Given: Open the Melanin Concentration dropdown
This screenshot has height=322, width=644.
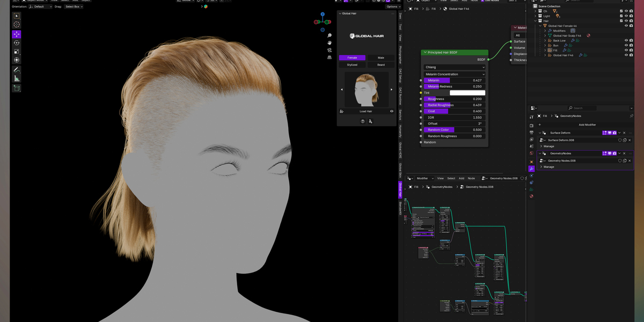Looking at the screenshot, I should click(455, 74).
